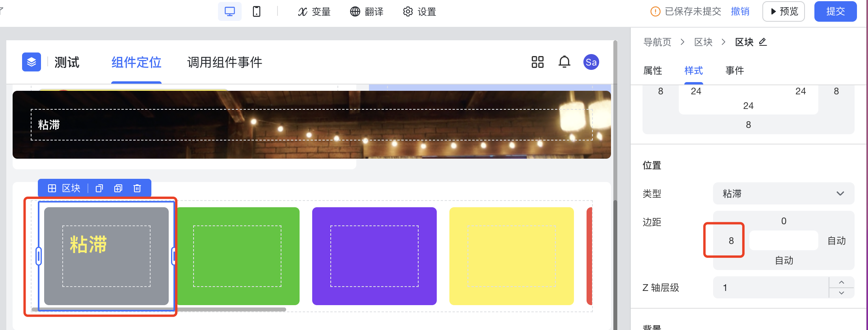Click the copy icon in 区块 toolbar
This screenshot has width=868, height=330.
click(99, 188)
